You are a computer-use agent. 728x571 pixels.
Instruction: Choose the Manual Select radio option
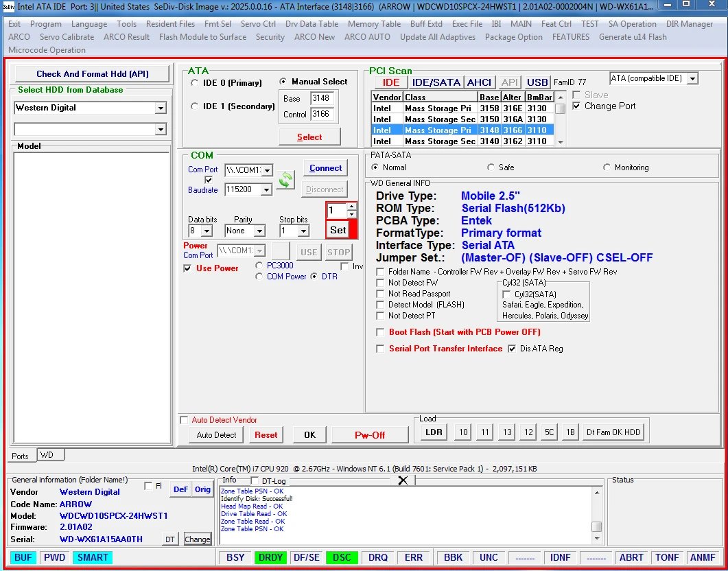pyautogui.click(x=283, y=82)
